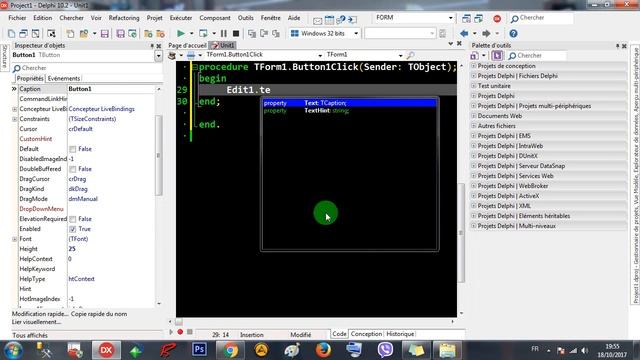
Task: Open Google Chrome from the taskbar
Action: pos(230,350)
